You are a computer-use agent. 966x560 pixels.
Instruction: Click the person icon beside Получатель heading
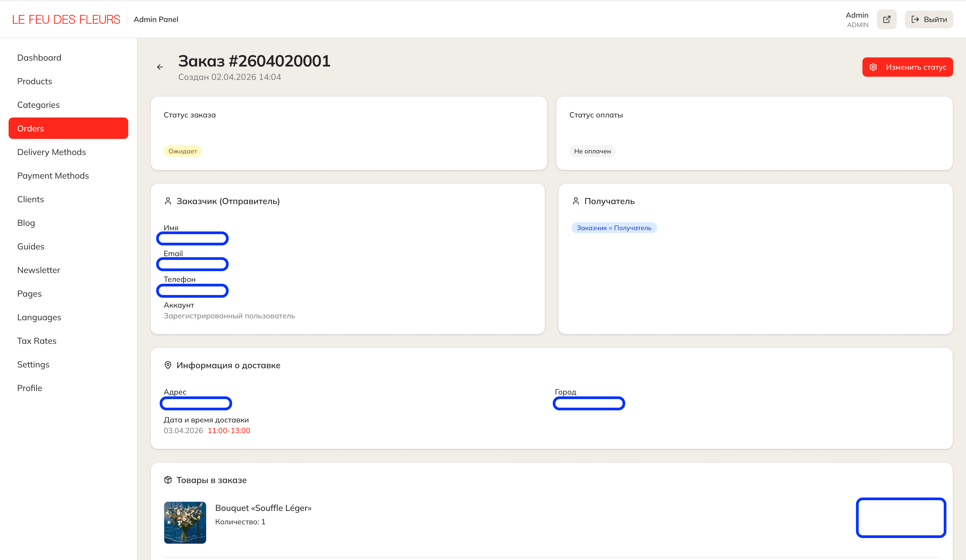tap(575, 201)
